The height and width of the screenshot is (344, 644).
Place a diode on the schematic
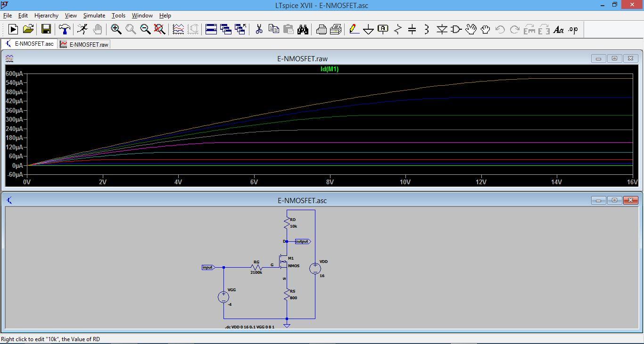[x=441, y=29]
